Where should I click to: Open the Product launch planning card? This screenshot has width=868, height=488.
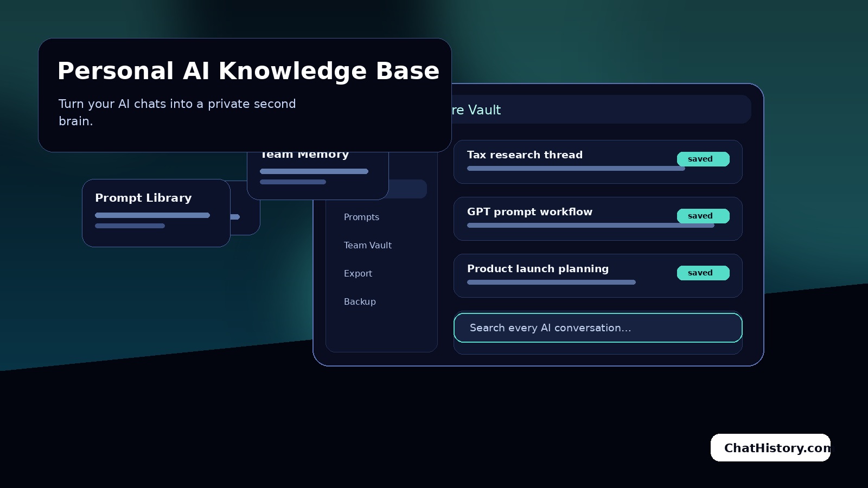pyautogui.click(x=598, y=275)
